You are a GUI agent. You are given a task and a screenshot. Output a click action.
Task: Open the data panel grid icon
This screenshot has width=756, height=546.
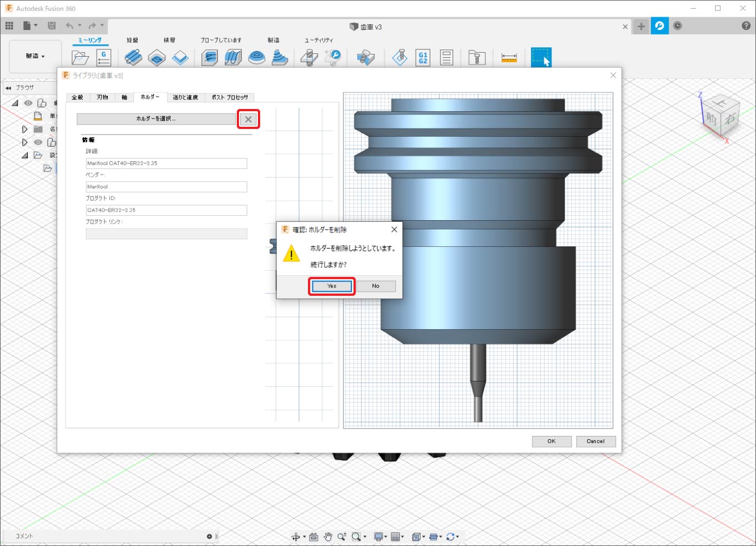tap(9, 26)
